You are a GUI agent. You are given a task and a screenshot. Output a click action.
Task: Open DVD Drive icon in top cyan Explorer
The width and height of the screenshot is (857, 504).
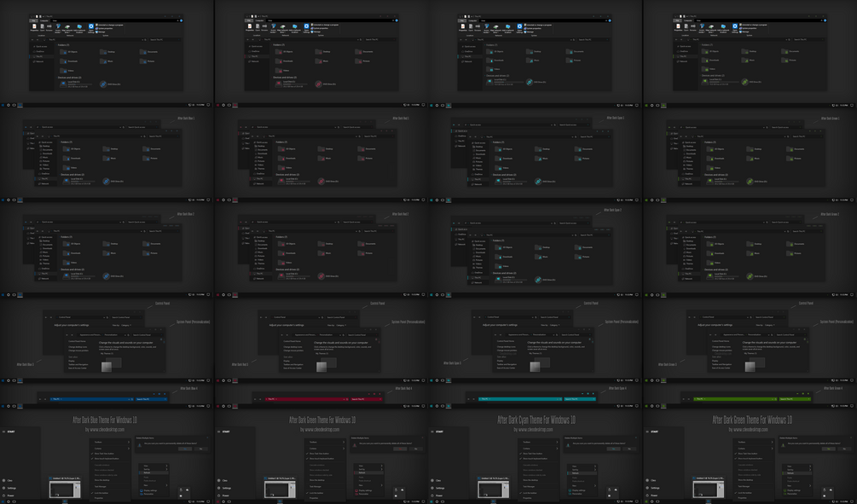[x=530, y=82]
